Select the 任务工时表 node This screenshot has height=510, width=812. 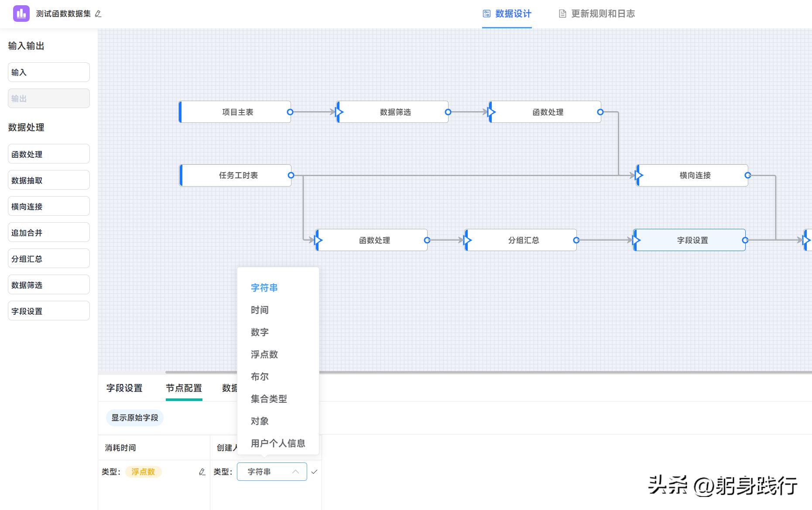(236, 175)
